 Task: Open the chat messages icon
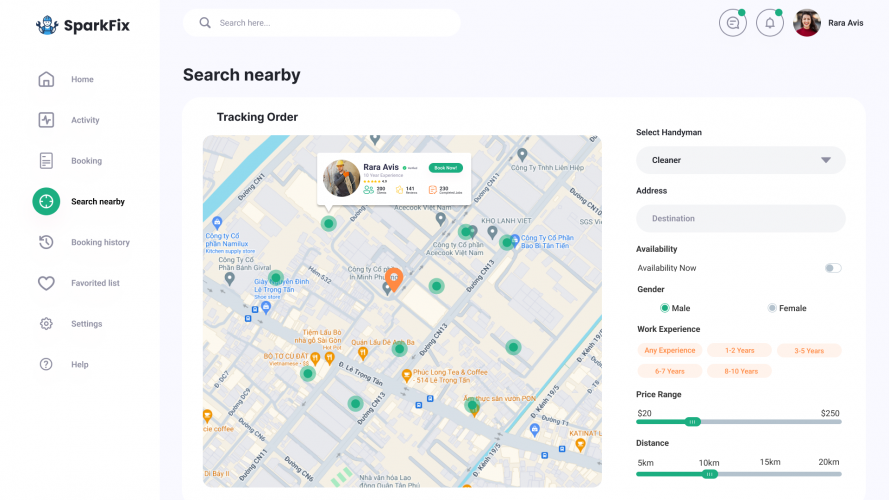coord(733,23)
